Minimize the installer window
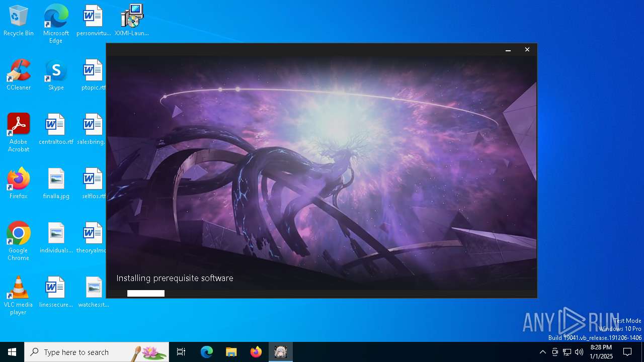Screen dimensions: 644x362 coord(508,50)
